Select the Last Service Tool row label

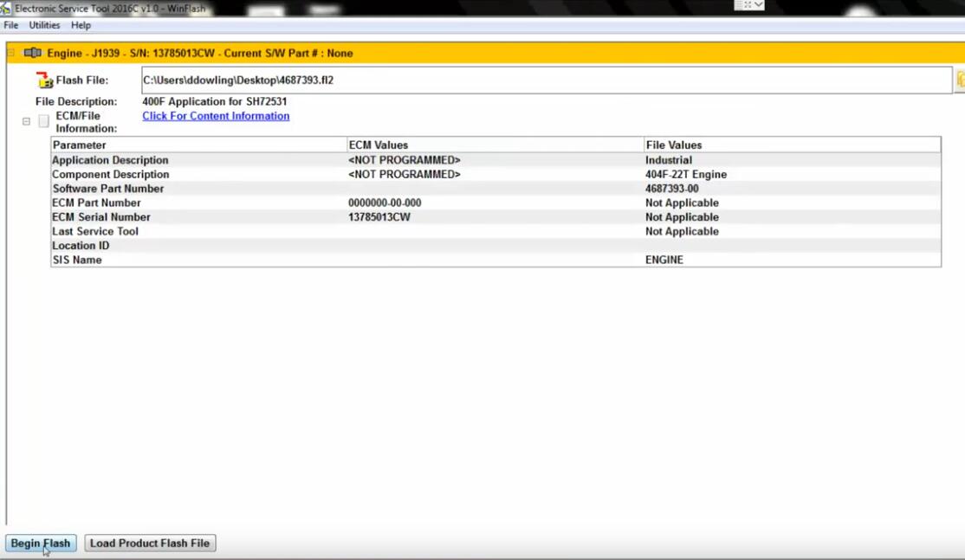(x=95, y=231)
